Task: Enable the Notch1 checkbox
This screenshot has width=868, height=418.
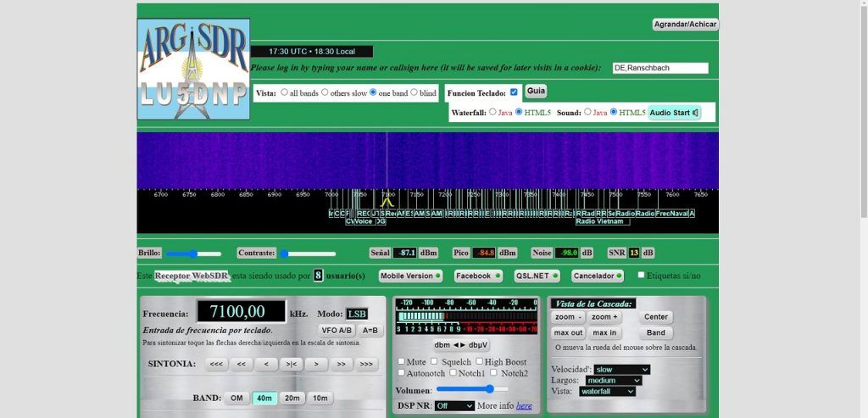Action: click(x=453, y=372)
